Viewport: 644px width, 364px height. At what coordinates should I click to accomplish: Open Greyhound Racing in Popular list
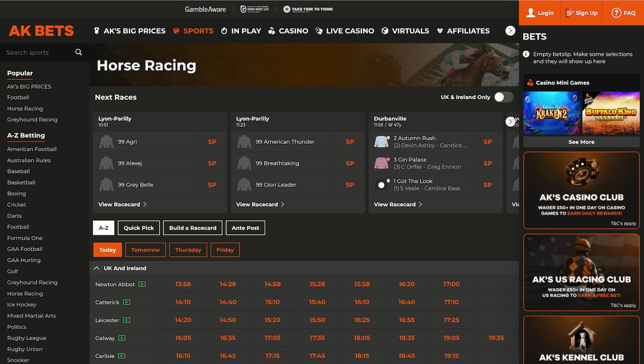coord(32,119)
